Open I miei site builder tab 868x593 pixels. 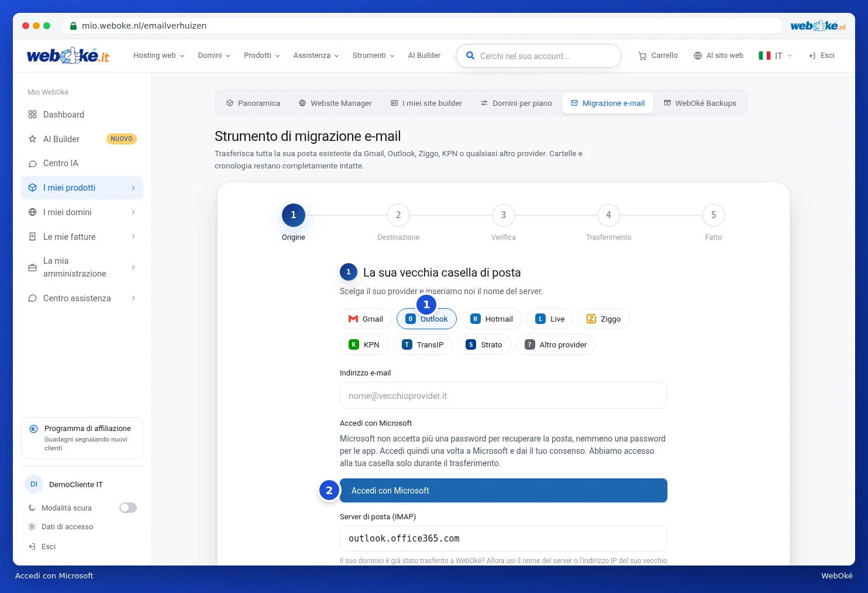426,103
